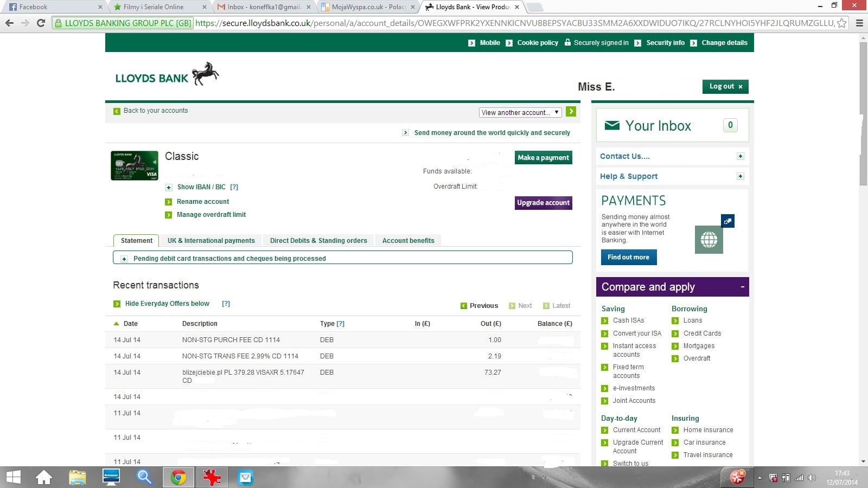
Task: Bookmark page using the star icon
Action: (x=841, y=23)
